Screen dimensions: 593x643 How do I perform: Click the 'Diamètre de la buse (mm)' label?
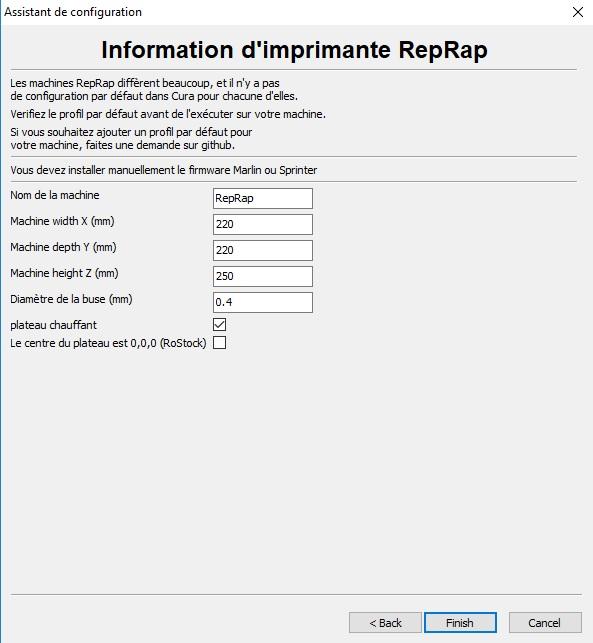(x=71, y=299)
